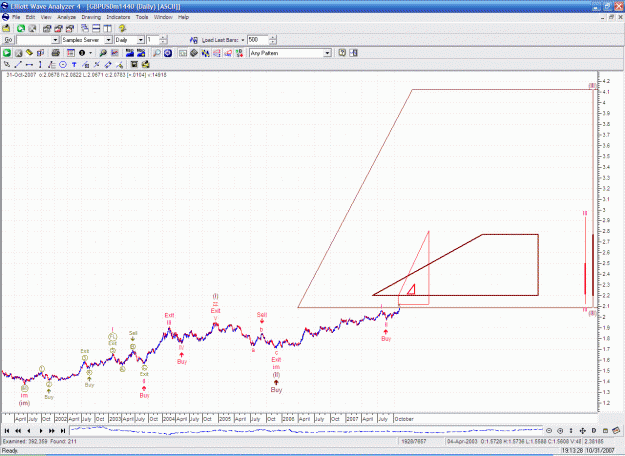Click the cascade windows icon
The image size is (625, 456).
coord(85,28)
